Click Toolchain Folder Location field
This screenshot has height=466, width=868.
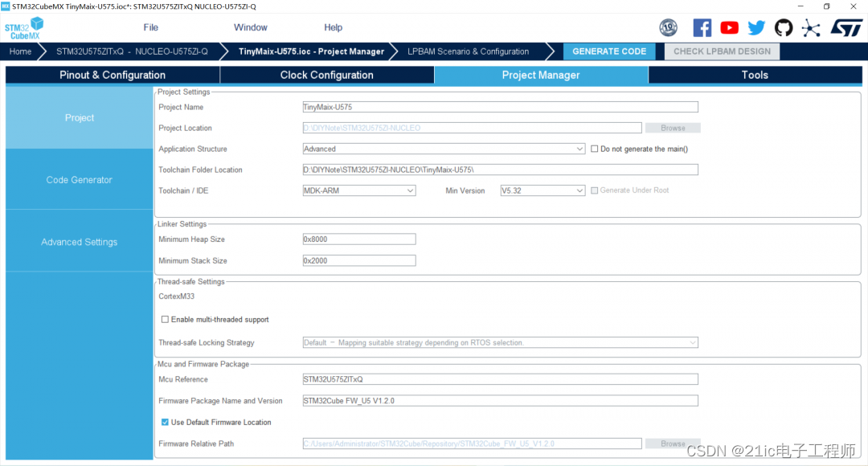(500, 170)
